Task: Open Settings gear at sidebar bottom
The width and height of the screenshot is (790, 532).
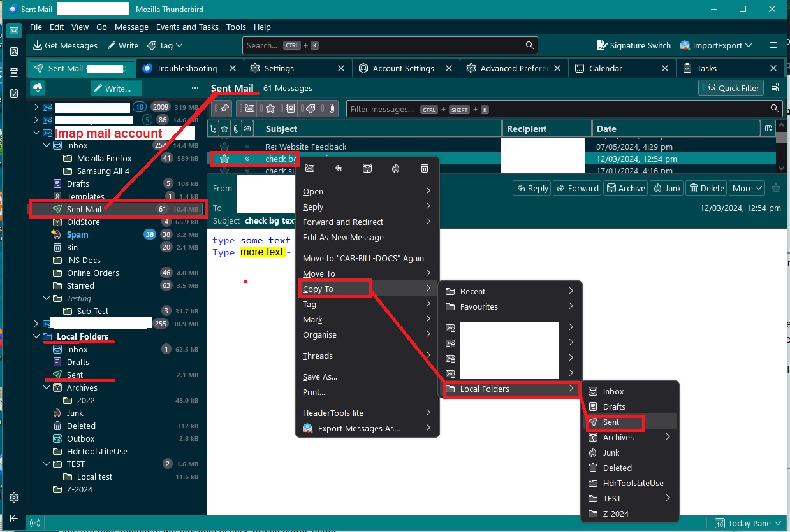Action: (13, 498)
